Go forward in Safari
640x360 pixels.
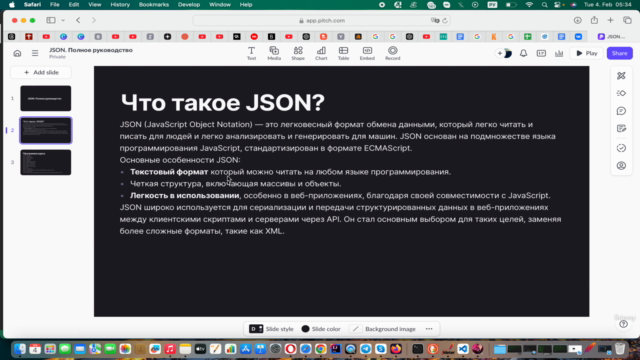pyautogui.click(x=94, y=20)
